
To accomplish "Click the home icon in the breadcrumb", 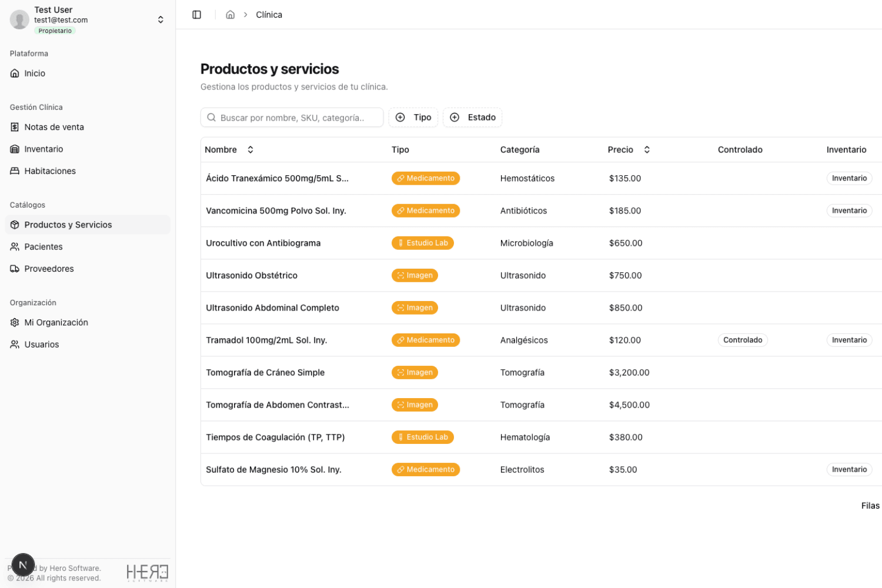I will 230,14.
